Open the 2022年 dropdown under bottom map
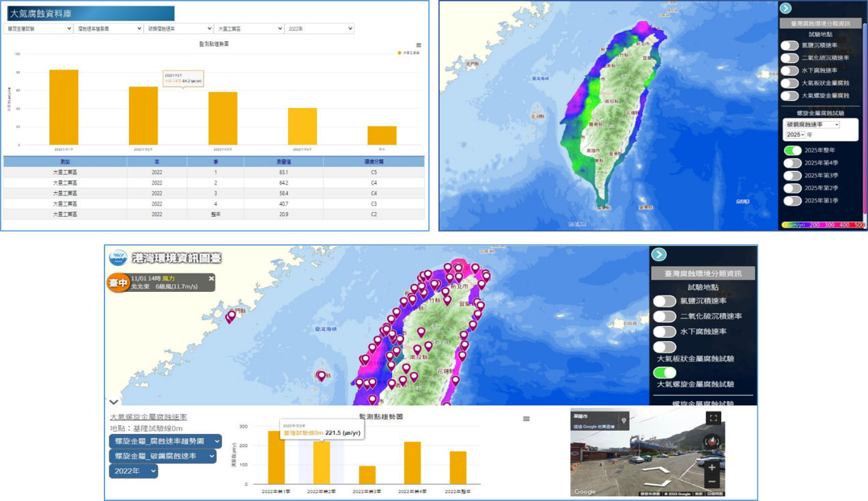Viewport: 868px width, 501px height. coord(133,471)
